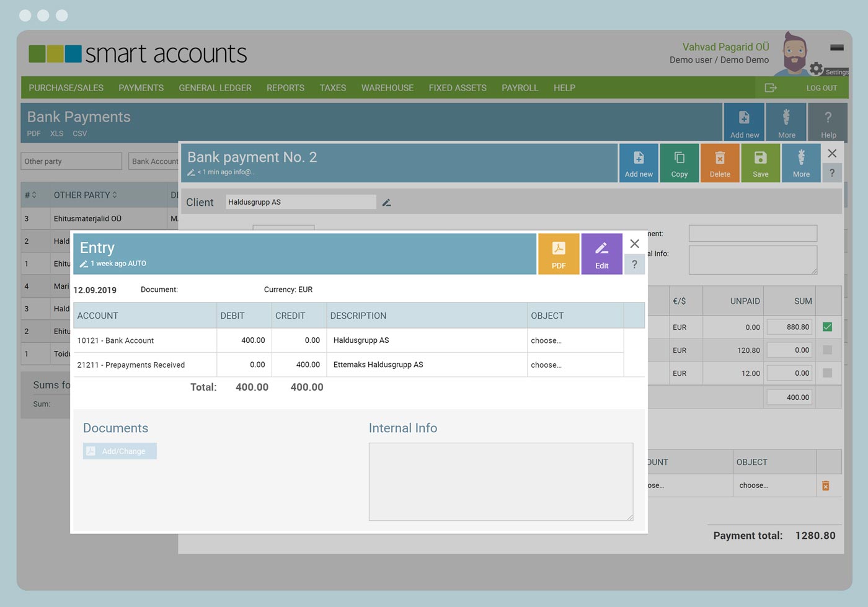This screenshot has height=607, width=868.
Task: Select Ehitusmaterjalid OÜ list row
Action: (100, 218)
